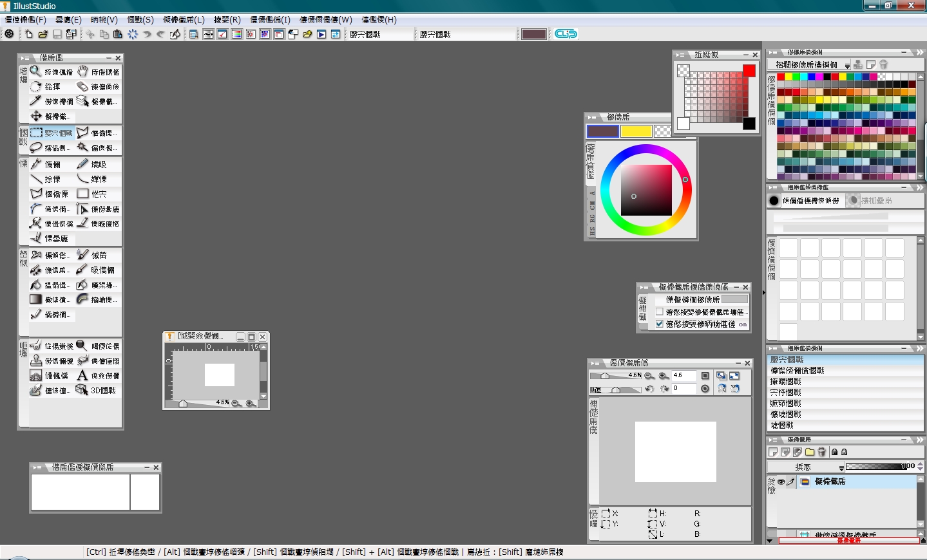Click the trash icon in the layer panel
The width and height of the screenshot is (927, 560).
click(822, 452)
